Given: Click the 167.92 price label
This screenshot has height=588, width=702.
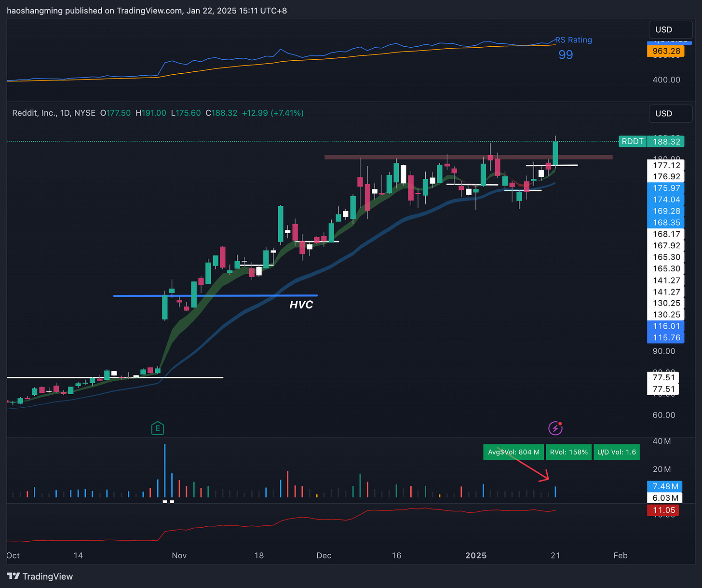Looking at the screenshot, I should 666,246.
